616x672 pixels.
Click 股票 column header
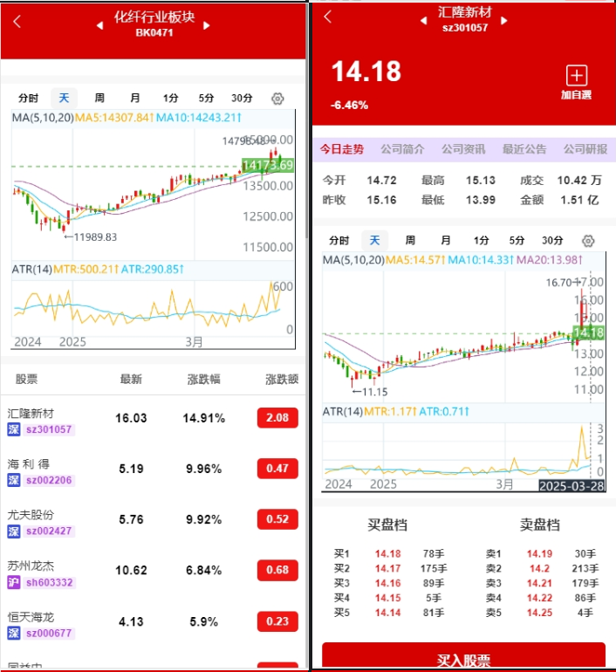coord(26,379)
